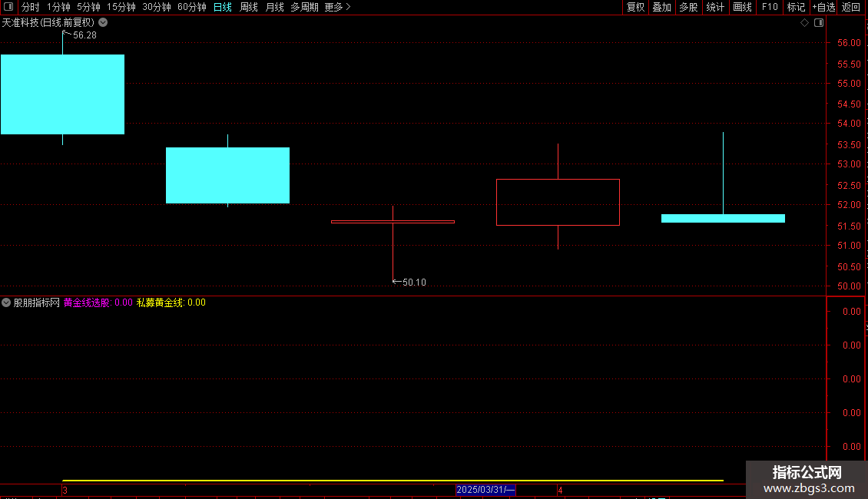The image size is (868, 499).
Task: Select the 日线 daily chart tab
Action: 223,7
